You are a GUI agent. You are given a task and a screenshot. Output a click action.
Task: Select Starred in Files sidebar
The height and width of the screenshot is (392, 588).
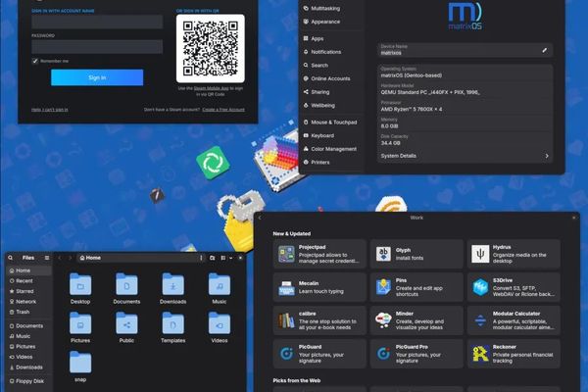click(x=28, y=291)
